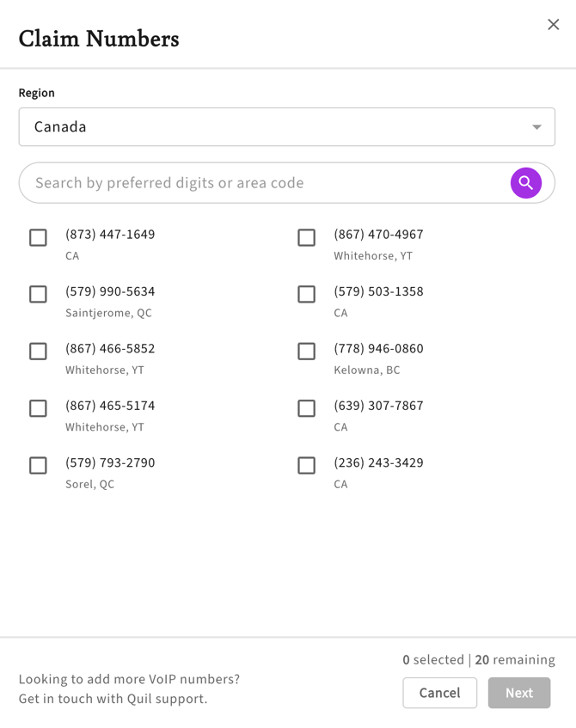This screenshot has width=576, height=728.
Task: Check the box for (236) 243-3429
Action: [306, 465]
